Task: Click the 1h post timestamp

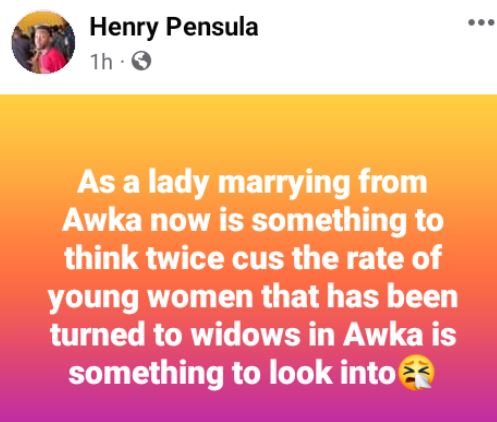Action: point(101,62)
